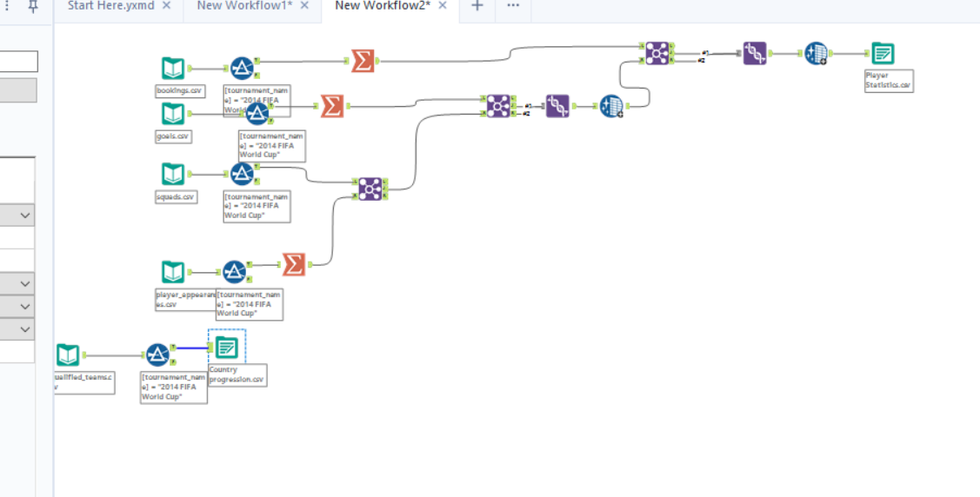Select the Filter tool after goals.csv

click(x=257, y=114)
